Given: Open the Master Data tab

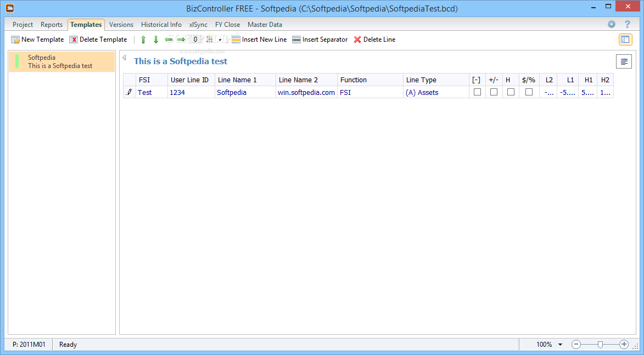Looking at the screenshot, I should pos(265,25).
